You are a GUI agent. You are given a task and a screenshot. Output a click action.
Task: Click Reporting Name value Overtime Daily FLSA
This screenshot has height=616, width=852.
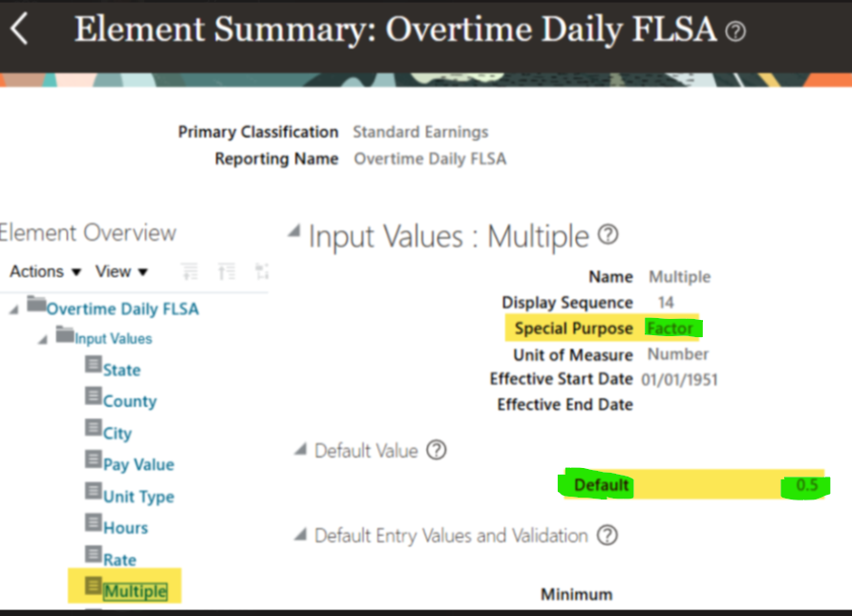click(431, 159)
